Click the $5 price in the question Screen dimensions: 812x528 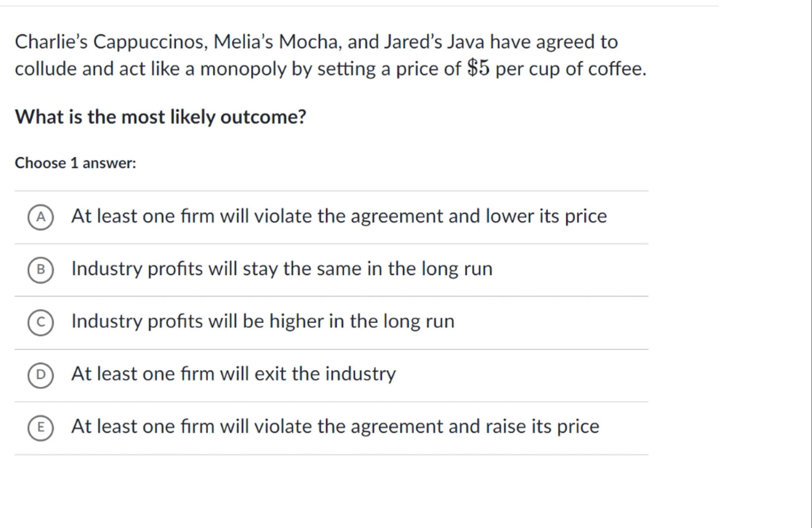point(478,68)
